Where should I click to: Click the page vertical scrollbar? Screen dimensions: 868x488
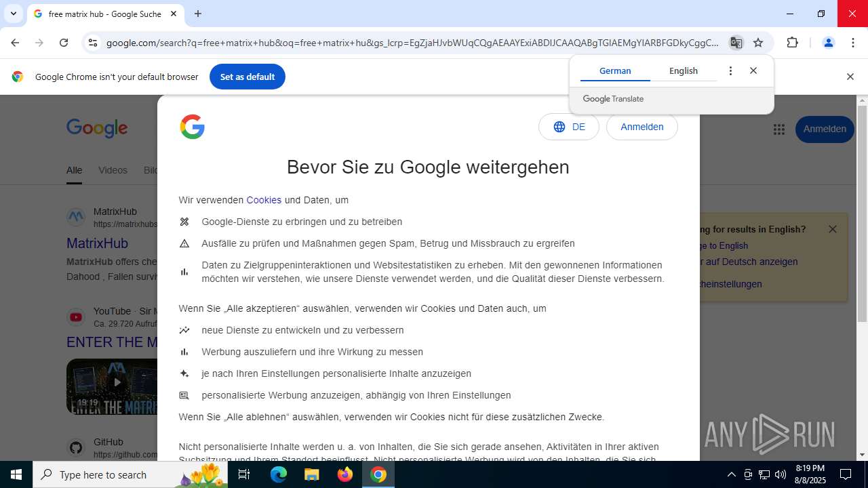point(862,213)
